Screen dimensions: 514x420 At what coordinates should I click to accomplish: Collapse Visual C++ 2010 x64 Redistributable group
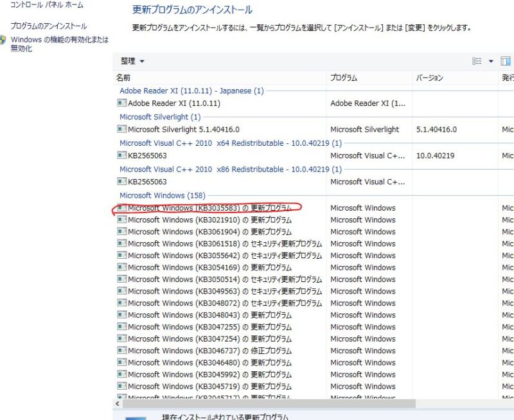click(x=231, y=143)
